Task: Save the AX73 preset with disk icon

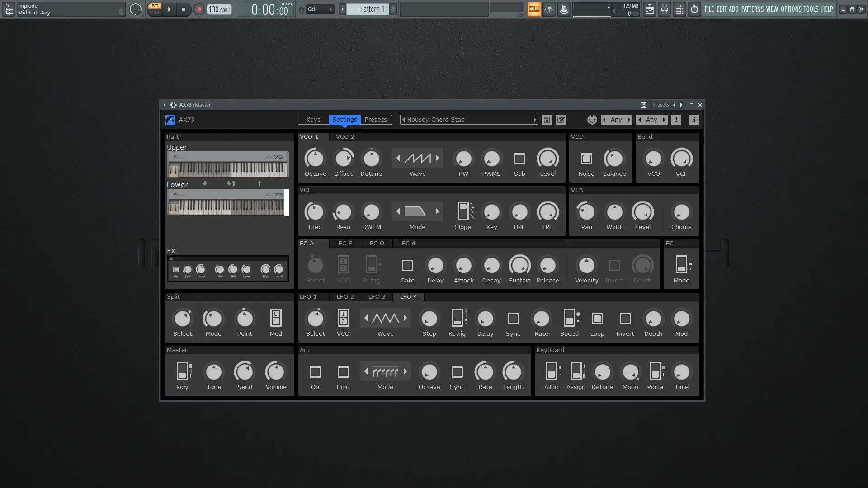Action: pos(547,120)
